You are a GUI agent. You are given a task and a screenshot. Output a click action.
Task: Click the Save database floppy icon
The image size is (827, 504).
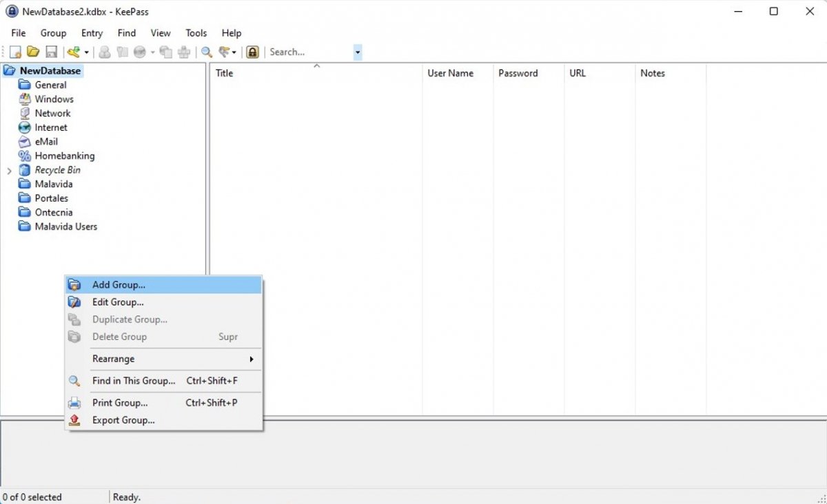51,52
